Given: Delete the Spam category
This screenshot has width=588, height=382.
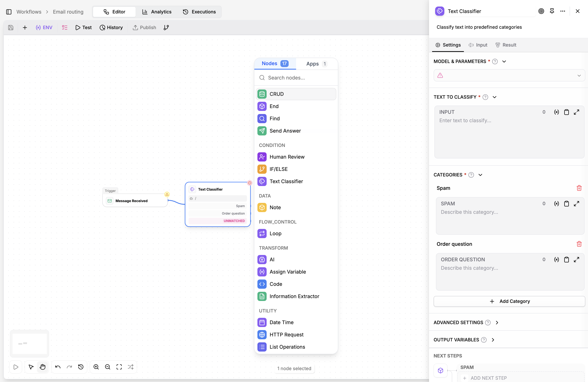Looking at the screenshot, I should point(579,188).
